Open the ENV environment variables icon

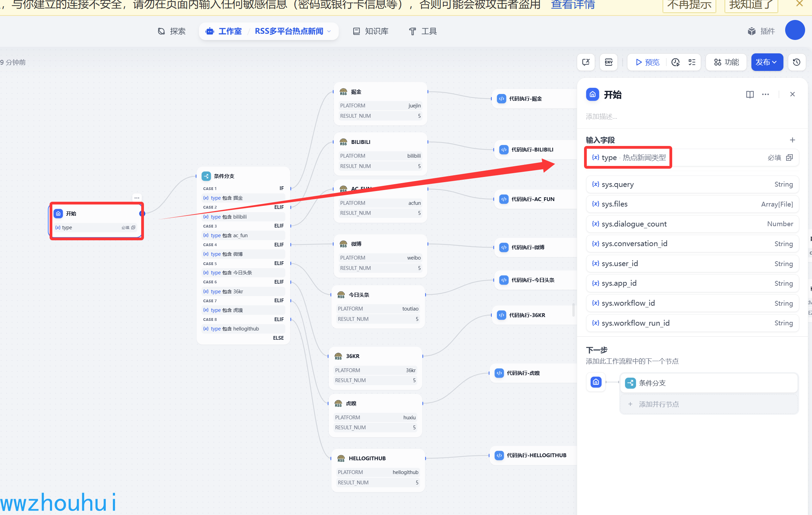(x=608, y=62)
